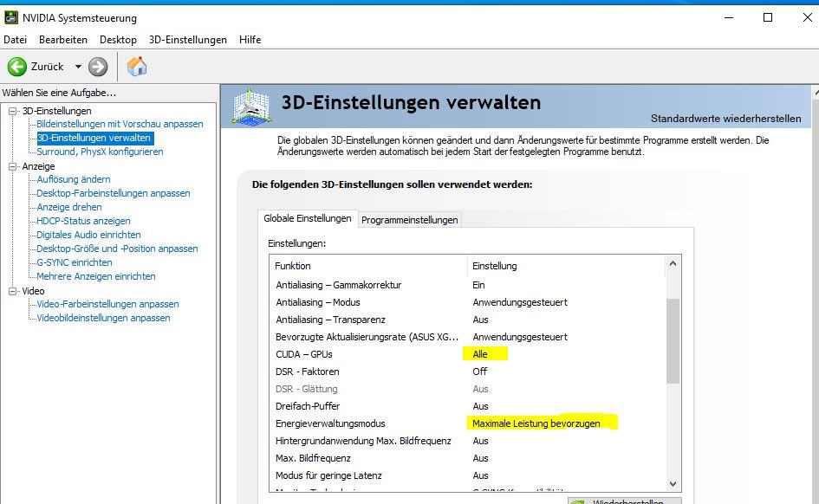Click the settings list scrollbar thumb

[x=673, y=341]
